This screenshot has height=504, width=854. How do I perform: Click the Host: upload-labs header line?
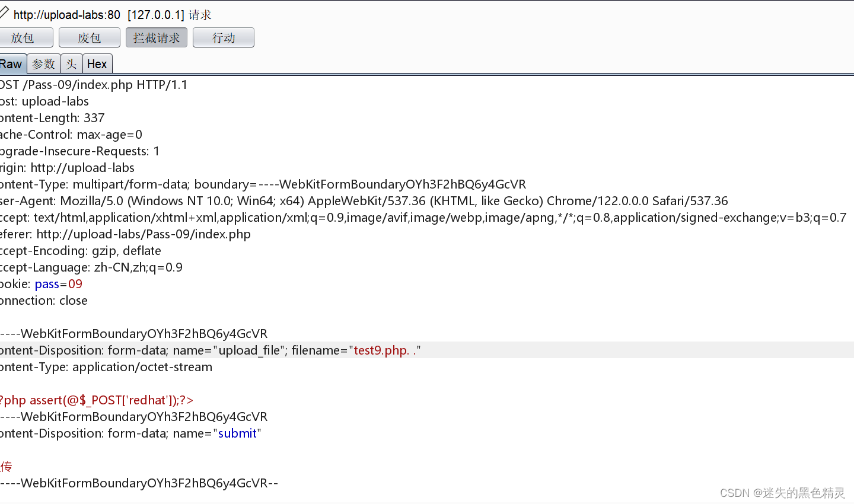click(44, 101)
